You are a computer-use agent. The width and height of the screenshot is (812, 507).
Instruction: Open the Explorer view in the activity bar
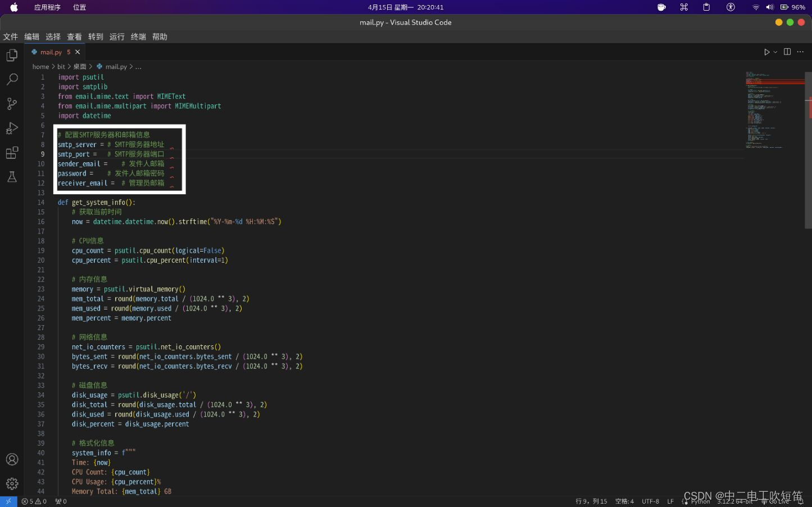pyautogui.click(x=12, y=55)
